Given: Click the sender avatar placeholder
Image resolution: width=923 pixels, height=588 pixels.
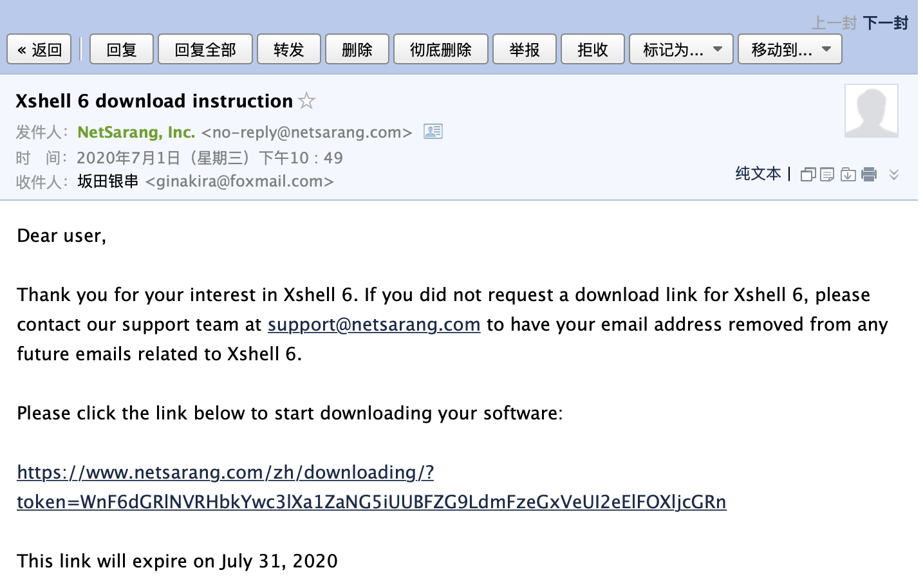Looking at the screenshot, I should click(871, 111).
